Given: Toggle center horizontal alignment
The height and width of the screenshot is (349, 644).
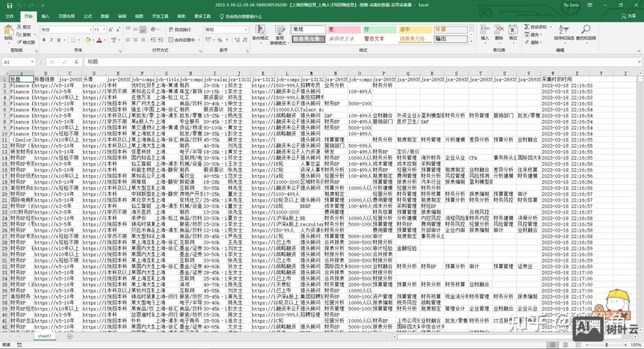Looking at the screenshot, I should [x=136, y=40].
